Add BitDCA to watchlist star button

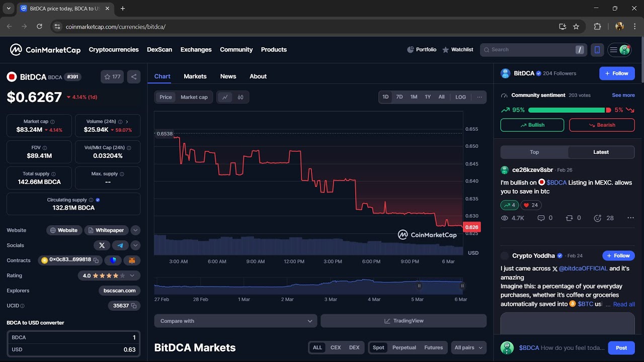[x=112, y=77]
